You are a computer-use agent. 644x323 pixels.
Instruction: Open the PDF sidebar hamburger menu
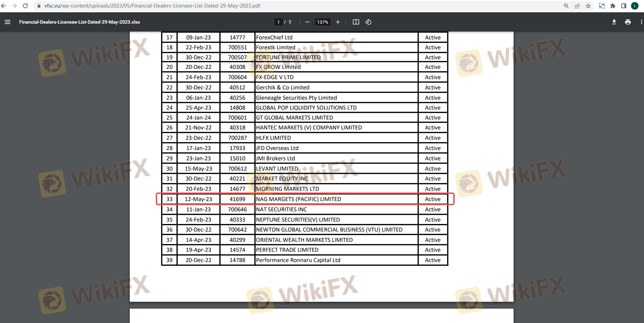click(x=8, y=22)
